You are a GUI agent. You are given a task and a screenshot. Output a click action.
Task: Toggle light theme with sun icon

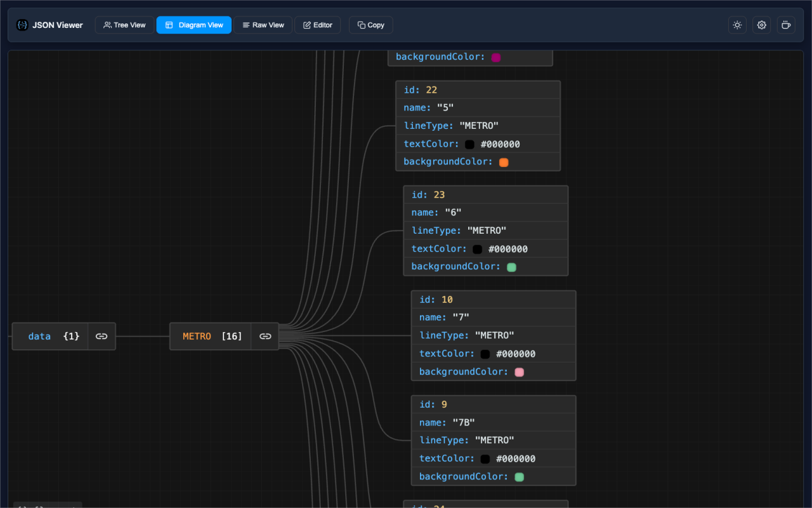pyautogui.click(x=737, y=25)
